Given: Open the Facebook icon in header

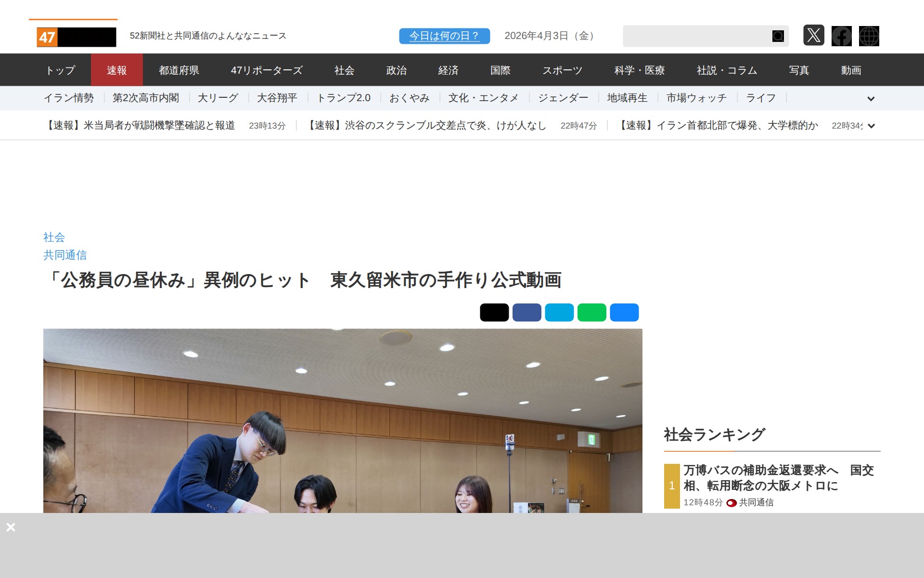Looking at the screenshot, I should pyautogui.click(x=841, y=36).
